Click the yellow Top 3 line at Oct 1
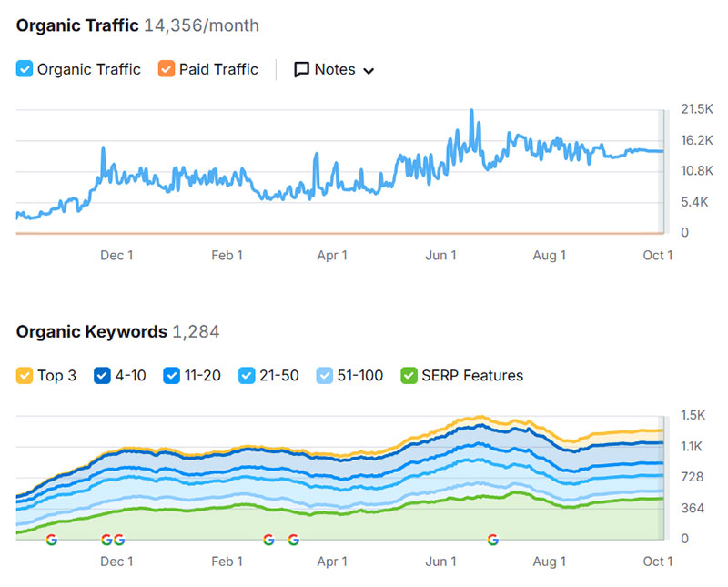Image resolution: width=728 pixels, height=587 pixels. tap(659, 430)
